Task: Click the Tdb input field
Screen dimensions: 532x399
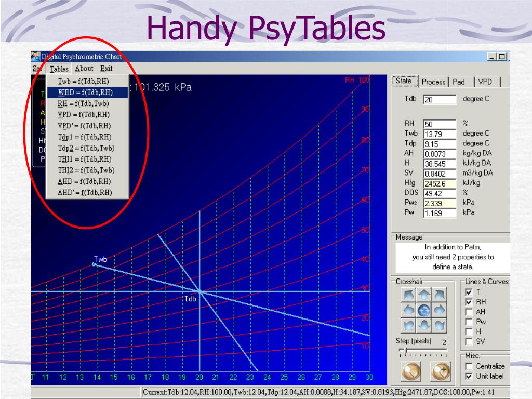Action: [440, 100]
